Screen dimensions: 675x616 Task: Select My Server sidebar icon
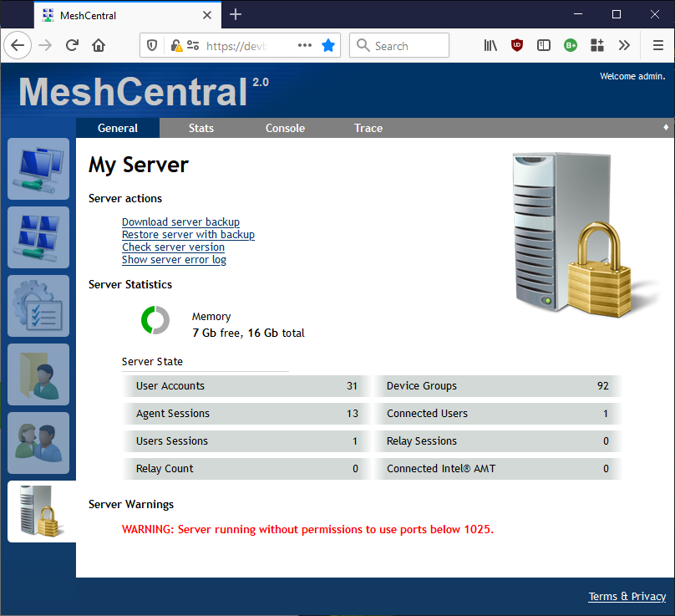(x=42, y=512)
